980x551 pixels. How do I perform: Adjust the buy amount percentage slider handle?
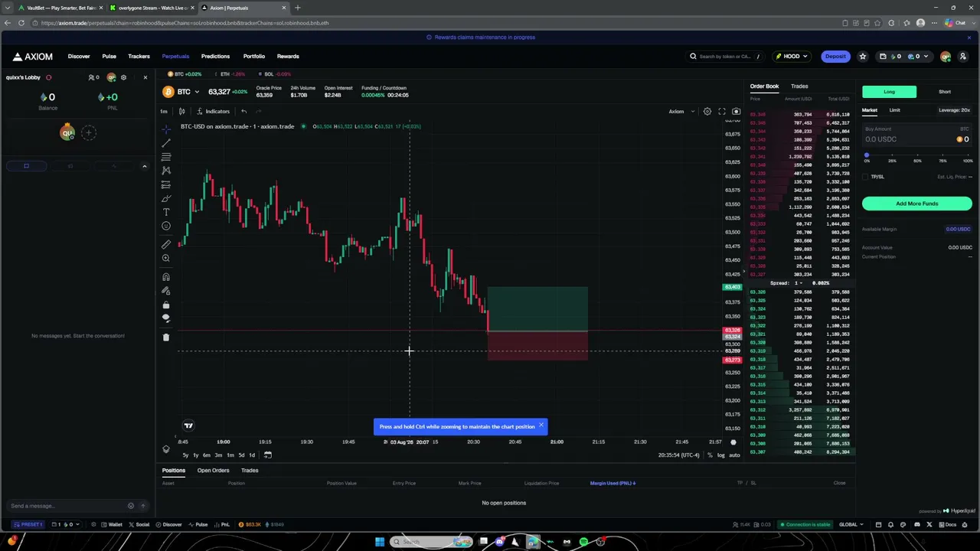click(867, 155)
